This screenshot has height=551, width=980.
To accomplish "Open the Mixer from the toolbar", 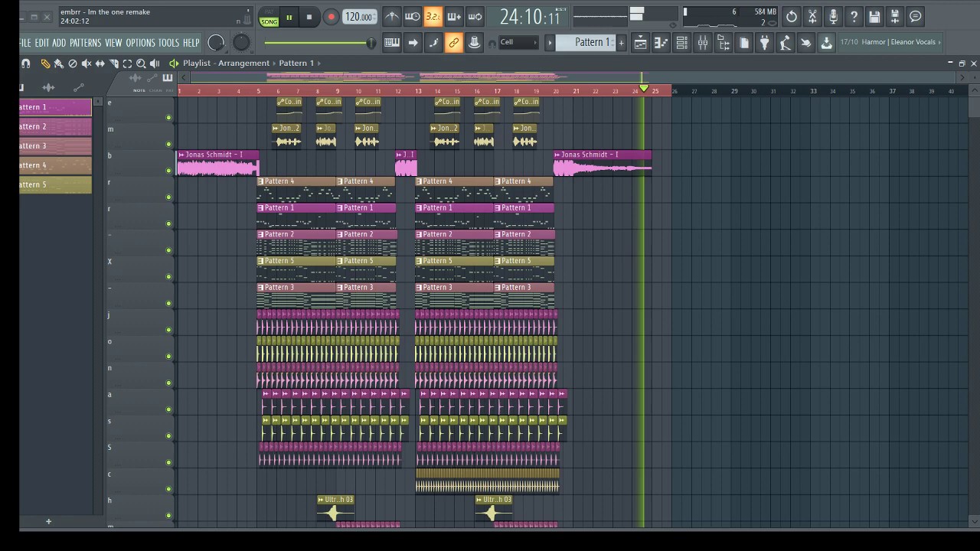I will click(702, 43).
